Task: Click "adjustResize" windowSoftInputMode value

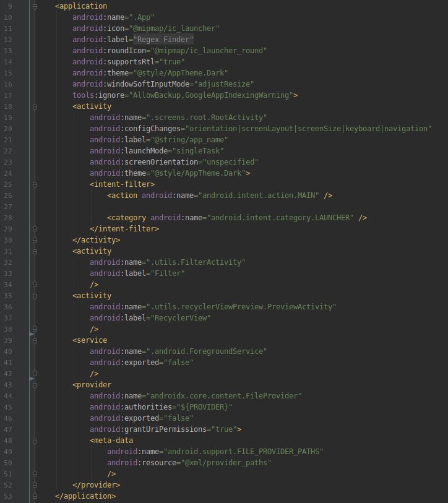Action: 224,84
